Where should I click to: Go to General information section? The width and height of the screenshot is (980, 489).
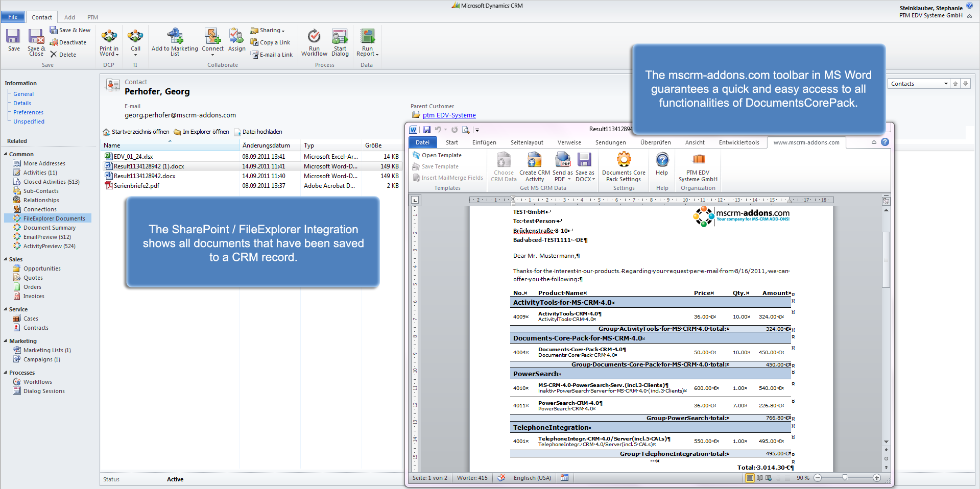(23, 94)
